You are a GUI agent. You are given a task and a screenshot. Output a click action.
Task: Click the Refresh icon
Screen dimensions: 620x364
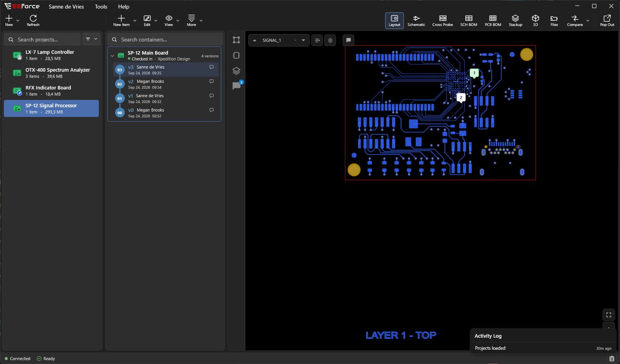[33, 18]
